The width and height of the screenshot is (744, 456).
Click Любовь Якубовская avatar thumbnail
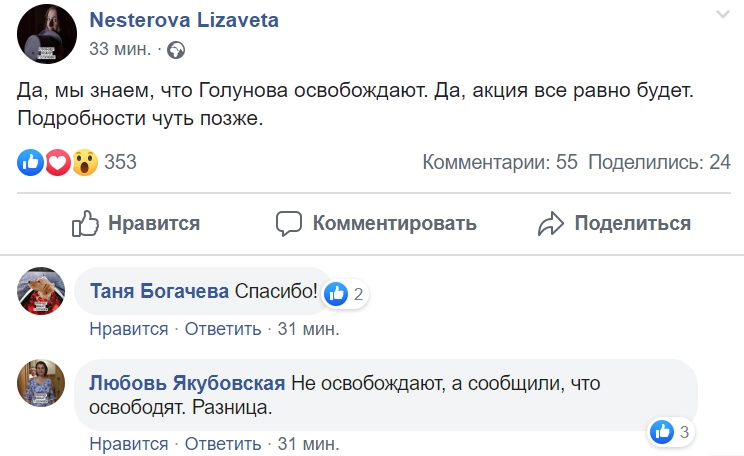coord(43,383)
